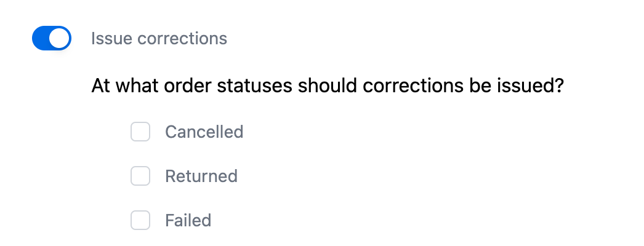Disable issuing corrections with the switch

coord(52,39)
